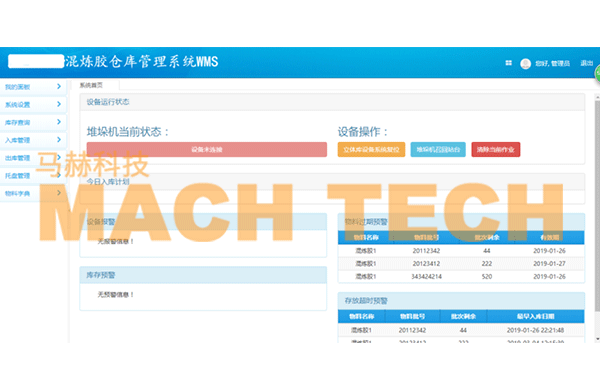The width and height of the screenshot is (600, 390).
Task: Click the green floating circle icon
Action: (597, 73)
